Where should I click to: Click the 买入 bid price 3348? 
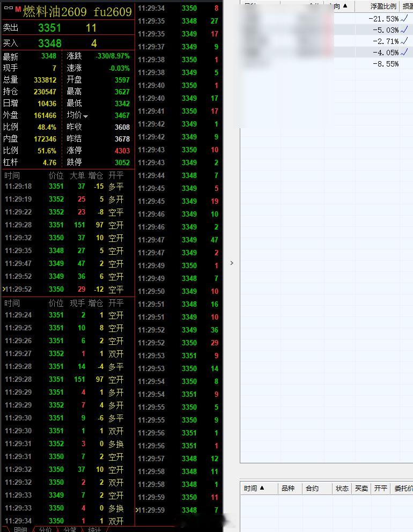click(50, 43)
